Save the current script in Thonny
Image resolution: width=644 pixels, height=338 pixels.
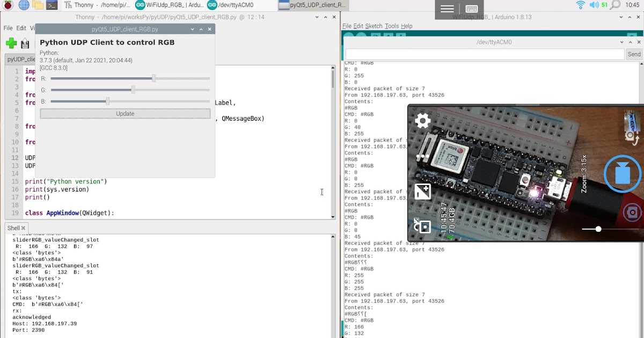24,43
